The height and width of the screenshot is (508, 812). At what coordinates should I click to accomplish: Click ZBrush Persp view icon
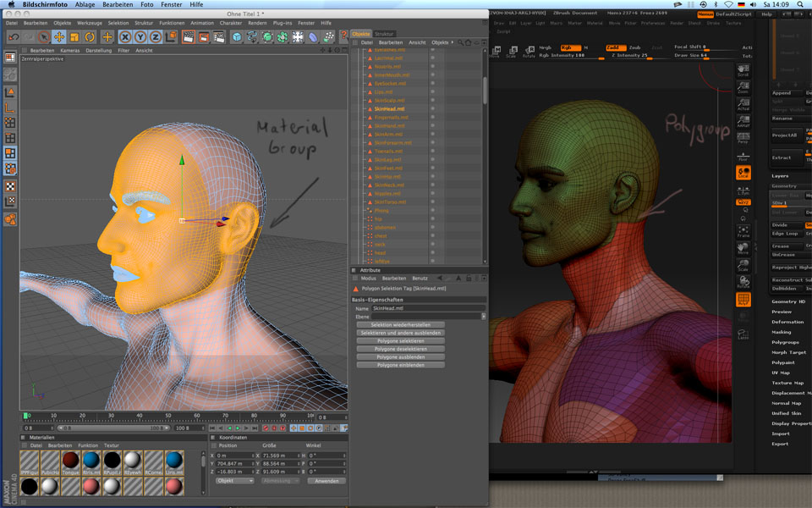[x=743, y=138]
